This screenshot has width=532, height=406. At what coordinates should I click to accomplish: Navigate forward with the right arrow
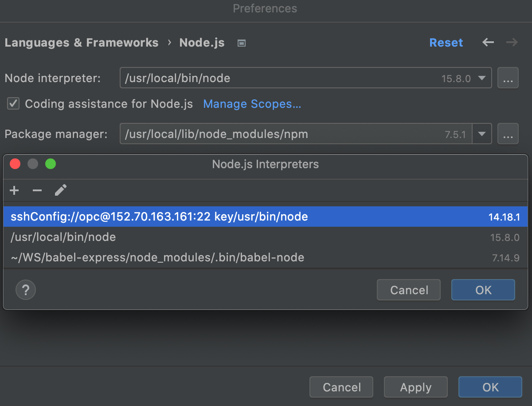point(512,42)
